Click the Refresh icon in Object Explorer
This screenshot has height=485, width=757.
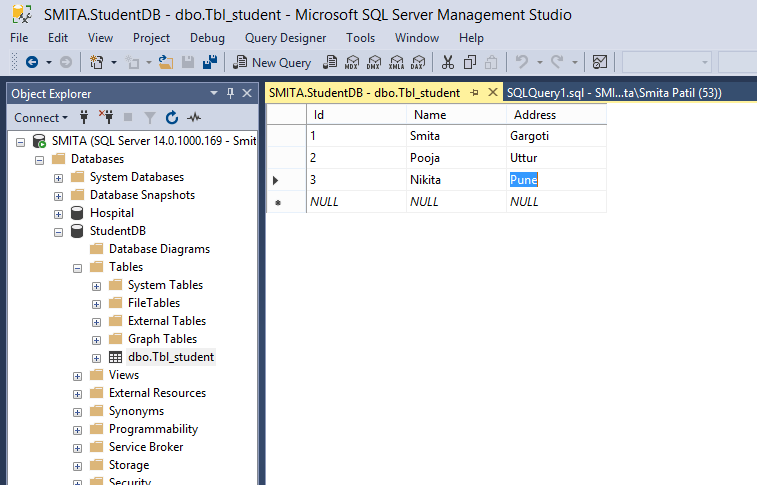(x=172, y=117)
